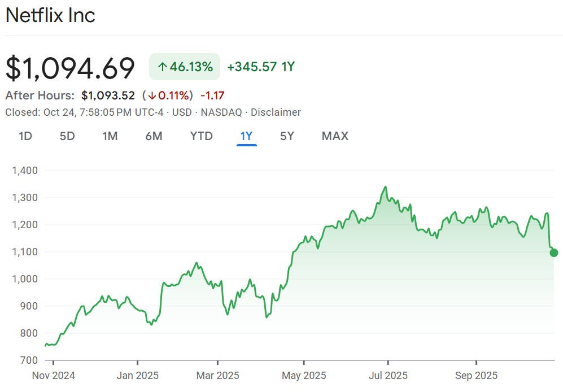This screenshot has width=563, height=392.
Task: Select the YTD time range tab
Action: pyautogui.click(x=202, y=136)
